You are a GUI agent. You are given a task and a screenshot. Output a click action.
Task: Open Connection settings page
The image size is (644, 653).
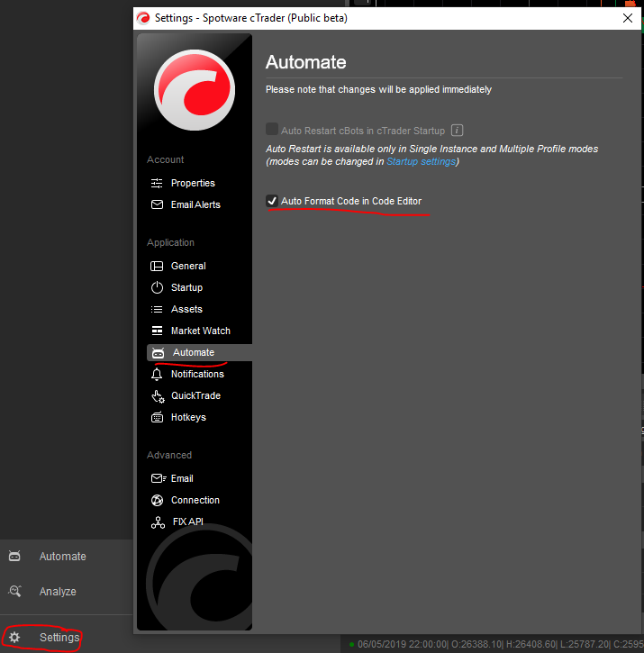(x=195, y=500)
